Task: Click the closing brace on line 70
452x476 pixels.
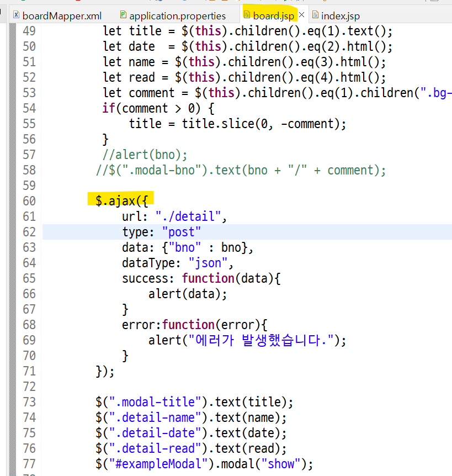Action: [125, 356]
